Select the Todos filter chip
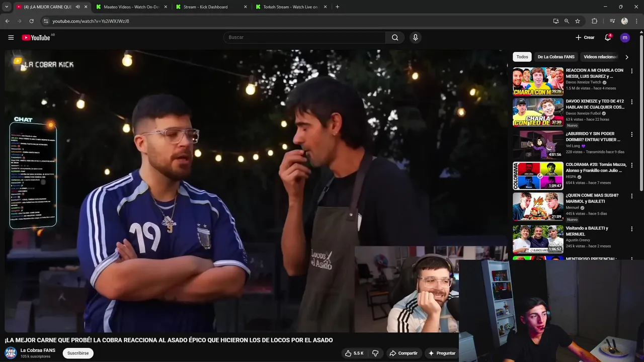 [522, 57]
